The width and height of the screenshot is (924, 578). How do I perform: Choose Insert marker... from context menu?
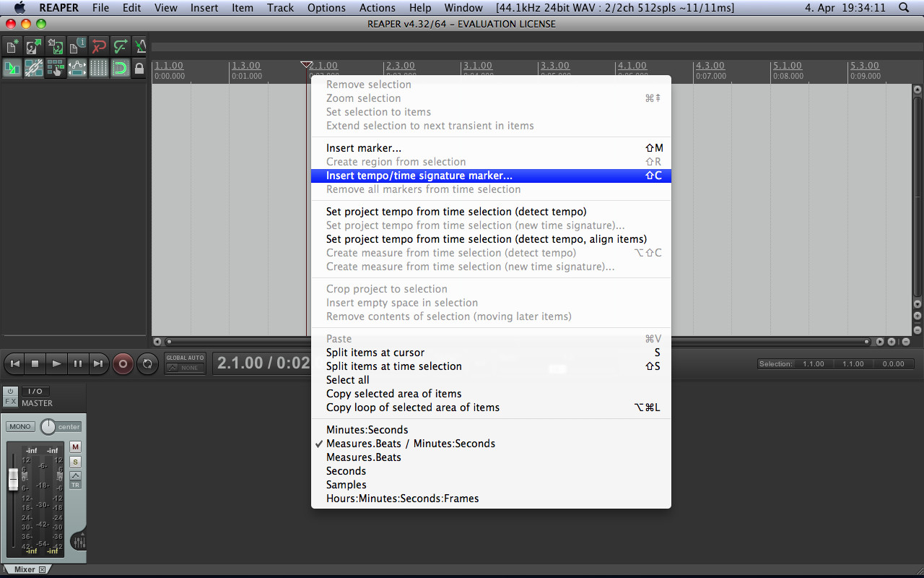[x=491, y=148]
